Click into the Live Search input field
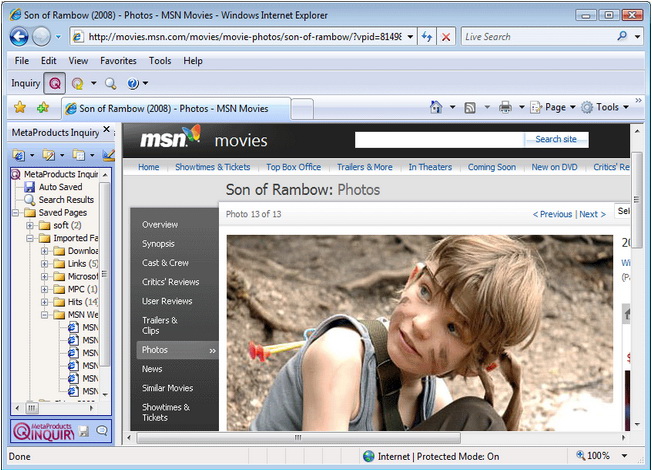The height and width of the screenshot is (470, 652). tap(539, 37)
